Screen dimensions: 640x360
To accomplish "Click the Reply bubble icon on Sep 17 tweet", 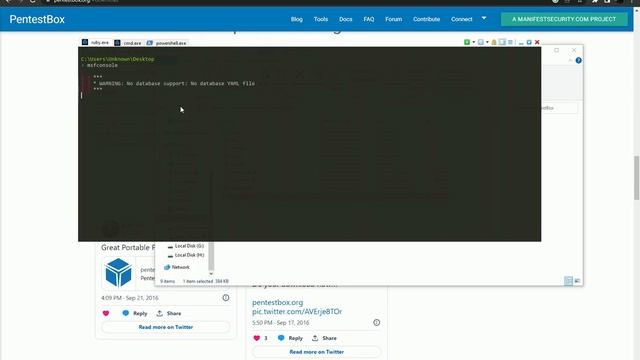I will click(x=281, y=338).
